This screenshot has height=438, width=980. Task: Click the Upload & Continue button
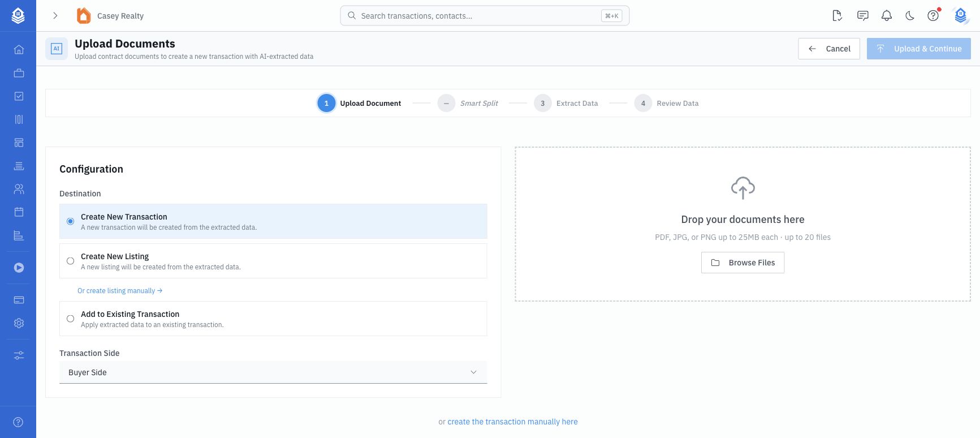point(919,49)
